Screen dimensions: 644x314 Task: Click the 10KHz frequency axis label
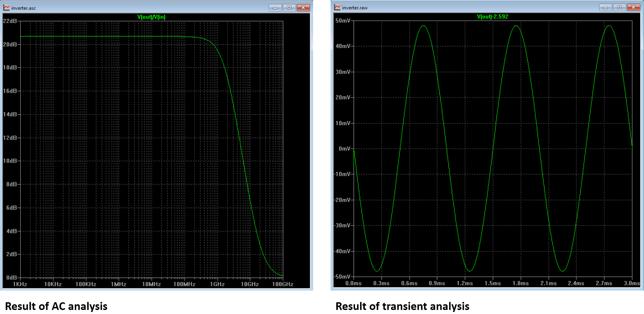pos(53,284)
